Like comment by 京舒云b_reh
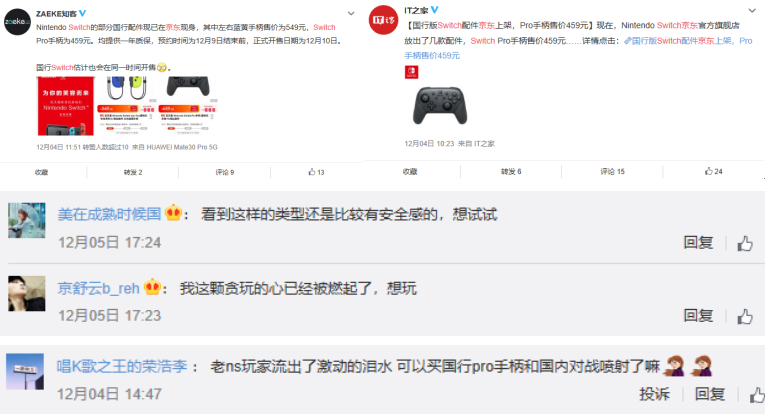This screenshot has height=414, width=765. pos(745,316)
